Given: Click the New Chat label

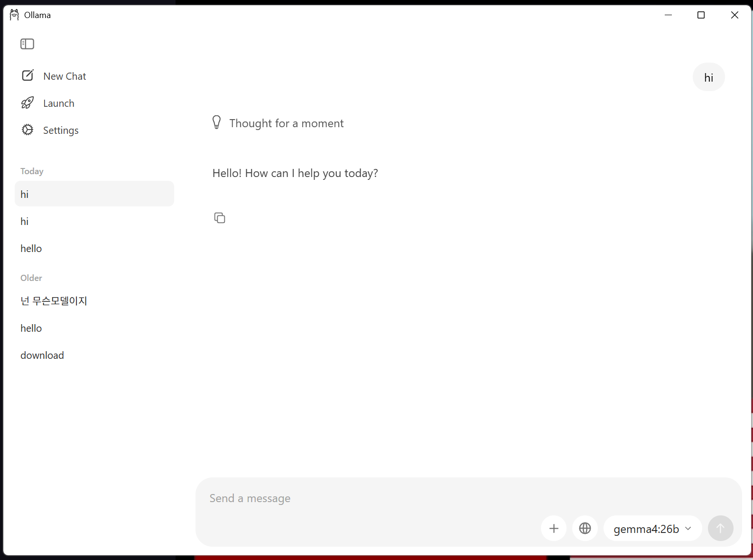Looking at the screenshot, I should pos(65,76).
